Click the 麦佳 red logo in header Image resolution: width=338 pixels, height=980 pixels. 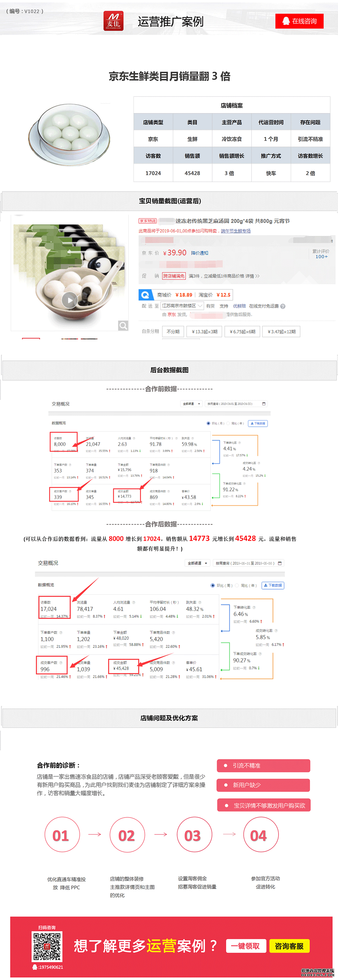[x=114, y=21]
